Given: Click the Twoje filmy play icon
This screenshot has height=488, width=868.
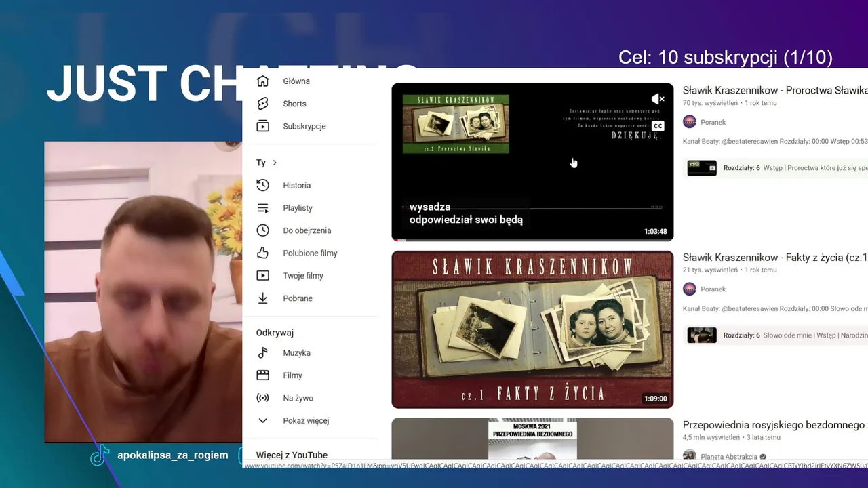Looking at the screenshot, I should coord(263,276).
